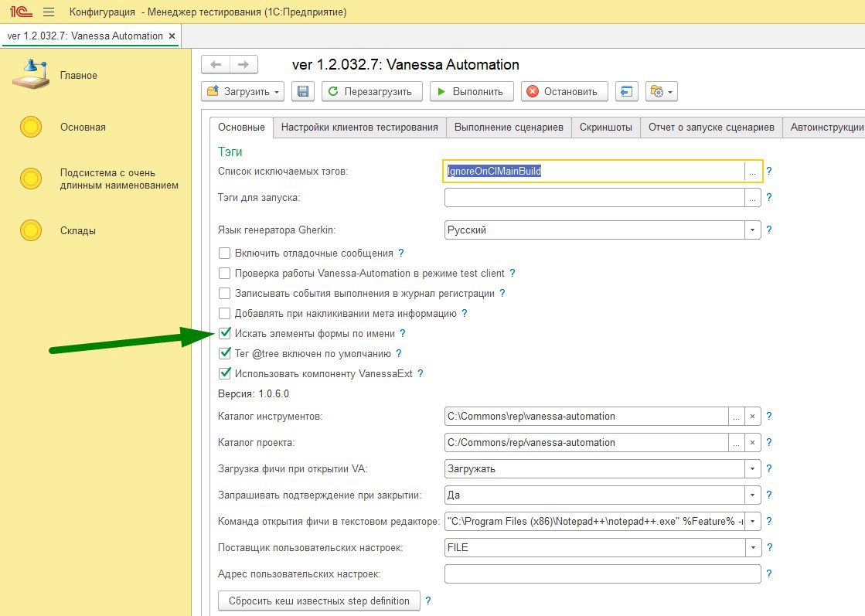Go forward with right arrow
The image size is (865, 616).
[243, 64]
